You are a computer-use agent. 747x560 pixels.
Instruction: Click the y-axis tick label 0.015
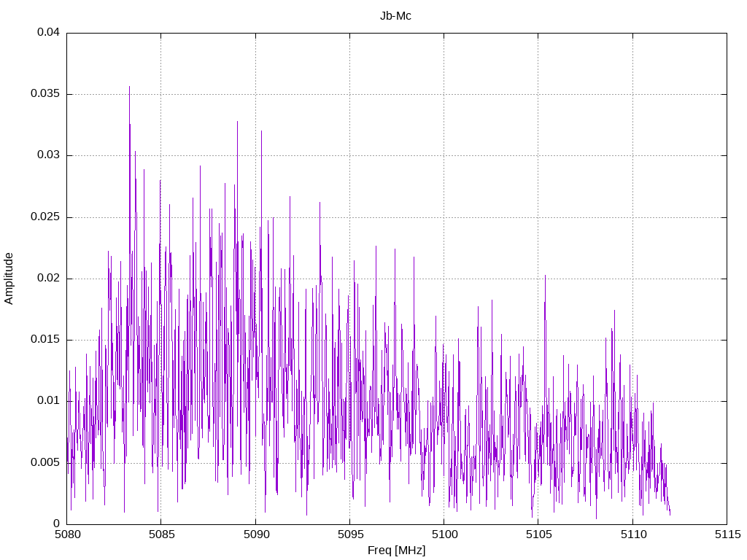click(x=45, y=340)
